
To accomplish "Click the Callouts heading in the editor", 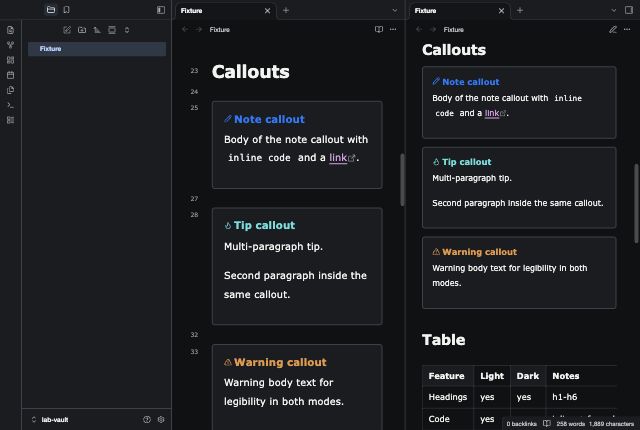I will coord(251,72).
